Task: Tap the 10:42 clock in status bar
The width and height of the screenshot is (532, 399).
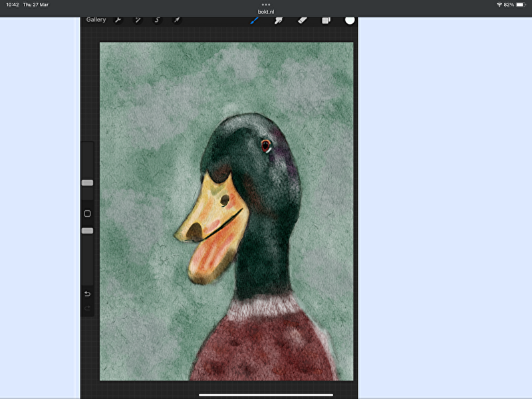Action: [13, 5]
